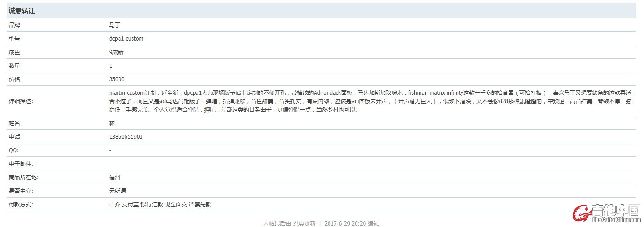Select the label 电子邮件:
Image resolution: width=644 pixels, height=227 pixels.
pos(21,164)
